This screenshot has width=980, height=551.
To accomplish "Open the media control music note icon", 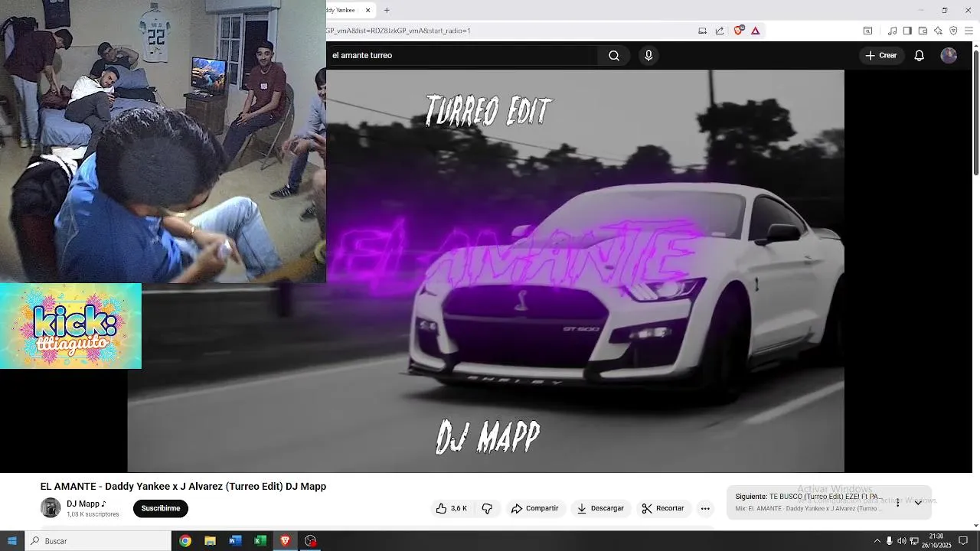I will [x=892, y=31].
